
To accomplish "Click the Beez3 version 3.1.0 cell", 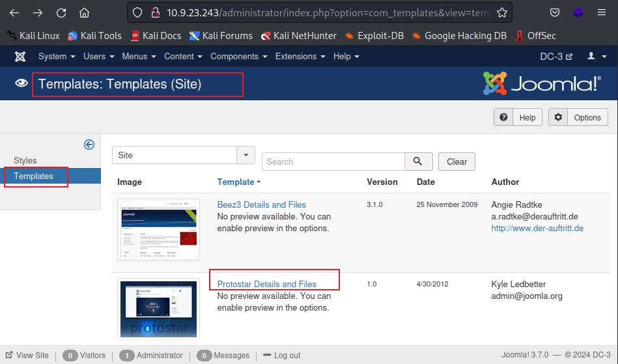I will click(374, 205).
